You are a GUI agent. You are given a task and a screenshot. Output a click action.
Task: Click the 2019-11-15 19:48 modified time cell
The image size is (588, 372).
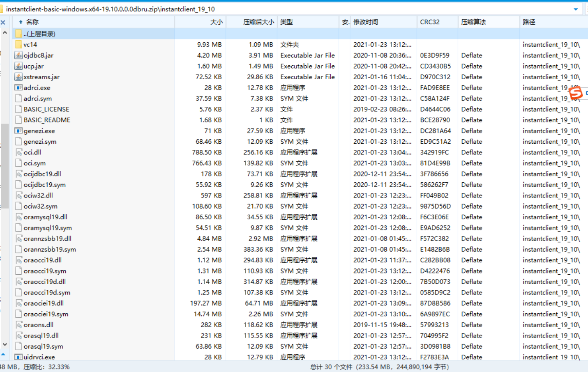point(382,325)
